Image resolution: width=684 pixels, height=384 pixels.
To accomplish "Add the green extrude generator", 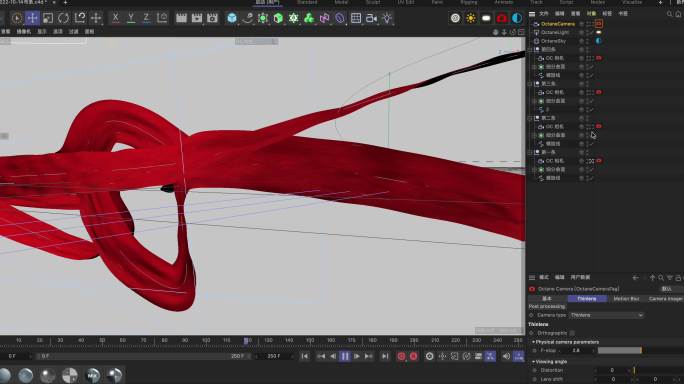I will (278, 18).
